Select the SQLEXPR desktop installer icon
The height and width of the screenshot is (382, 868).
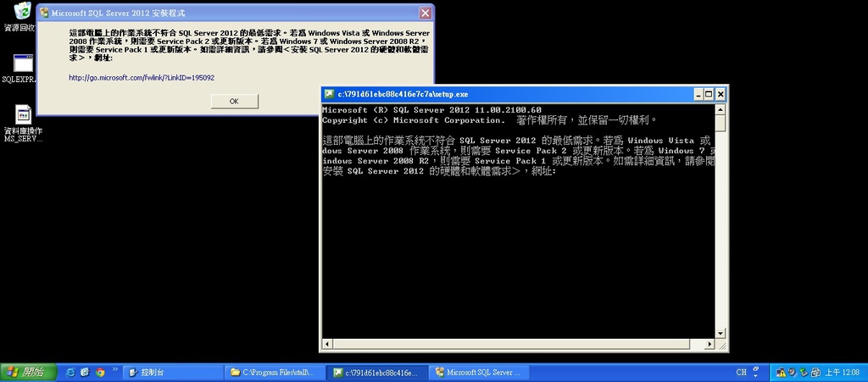(21, 69)
